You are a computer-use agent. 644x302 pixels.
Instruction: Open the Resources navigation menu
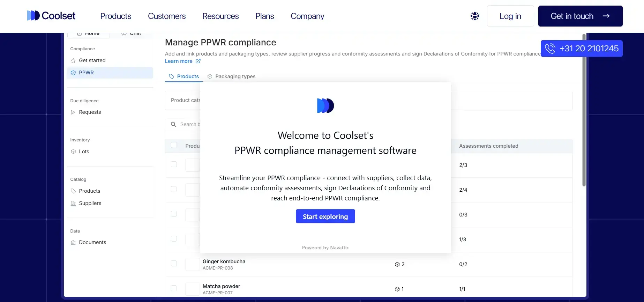[220, 16]
